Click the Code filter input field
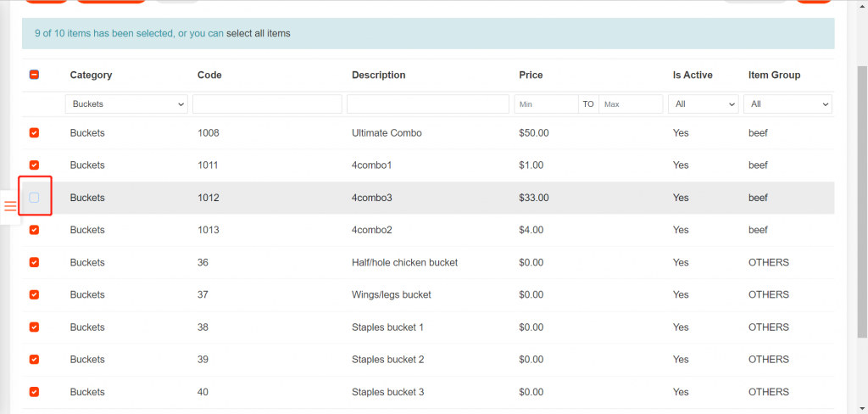Image resolution: width=868 pixels, height=414 pixels. point(267,104)
